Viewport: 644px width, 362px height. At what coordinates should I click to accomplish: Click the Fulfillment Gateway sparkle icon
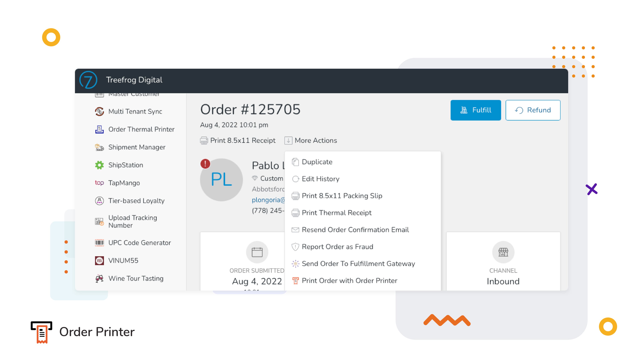295,264
